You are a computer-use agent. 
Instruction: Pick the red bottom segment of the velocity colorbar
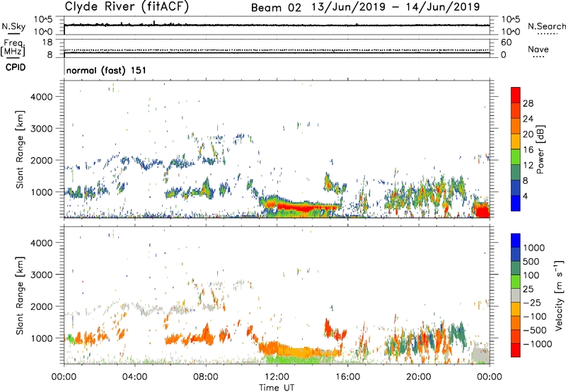[516, 350]
